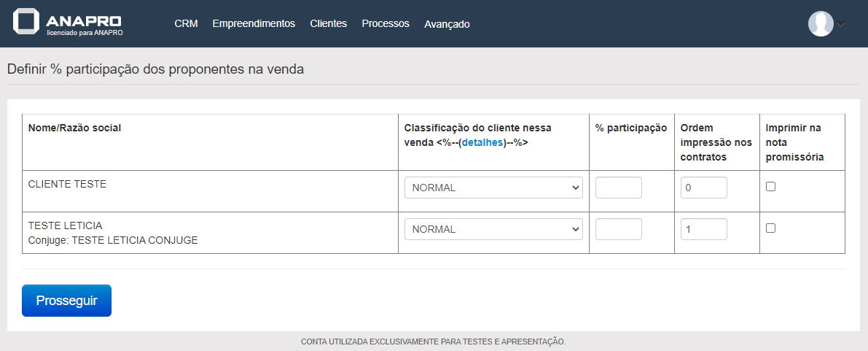This screenshot has height=351, width=868.
Task: Click the ANAPRO brand name text
Action: (84, 20)
